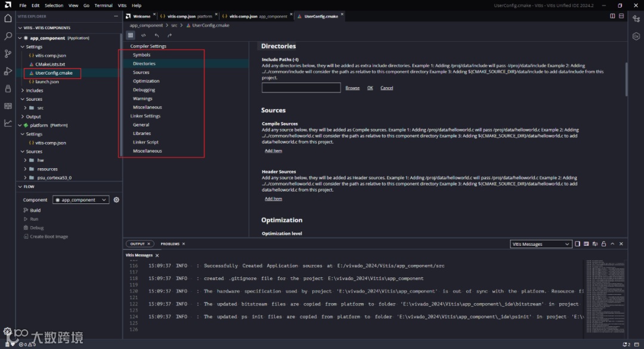Open the Search view in activity bar

8,36
